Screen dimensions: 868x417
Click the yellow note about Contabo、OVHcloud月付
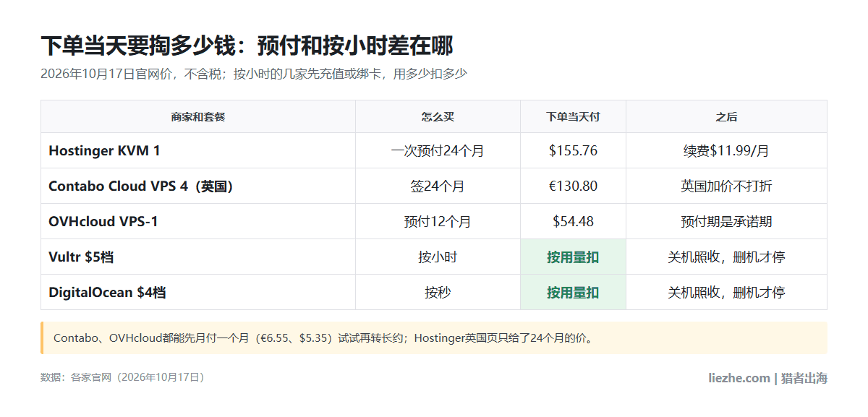434,338
